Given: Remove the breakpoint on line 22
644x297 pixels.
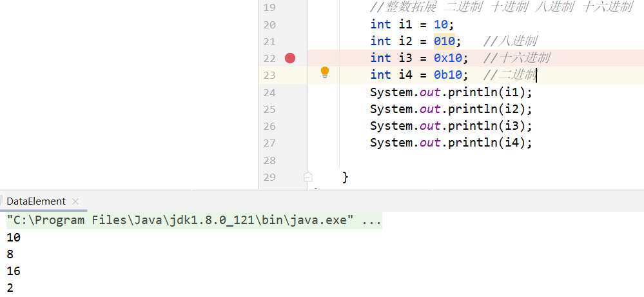Looking at the screenshot, I should click(290, 58).
